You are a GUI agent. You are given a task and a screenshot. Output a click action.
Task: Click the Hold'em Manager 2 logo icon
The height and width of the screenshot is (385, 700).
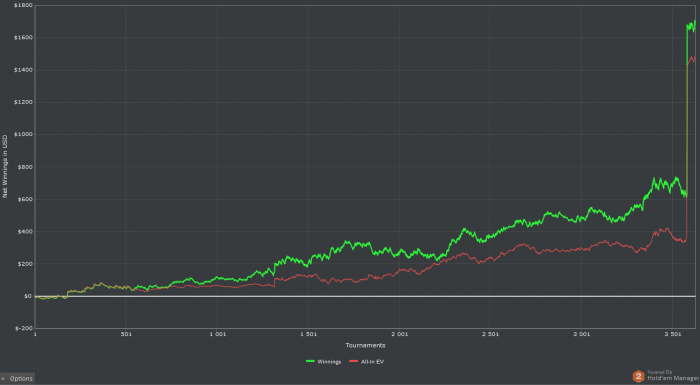638,376
